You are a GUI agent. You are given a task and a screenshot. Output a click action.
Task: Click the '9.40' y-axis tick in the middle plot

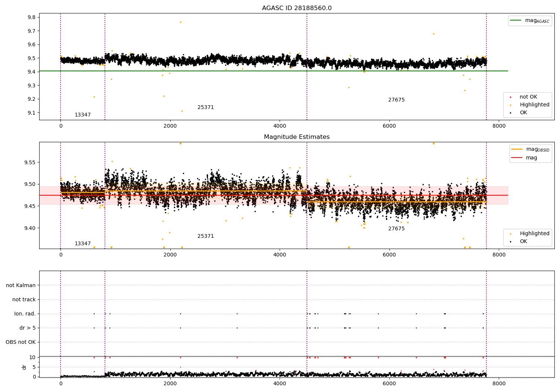pos(30,228)
